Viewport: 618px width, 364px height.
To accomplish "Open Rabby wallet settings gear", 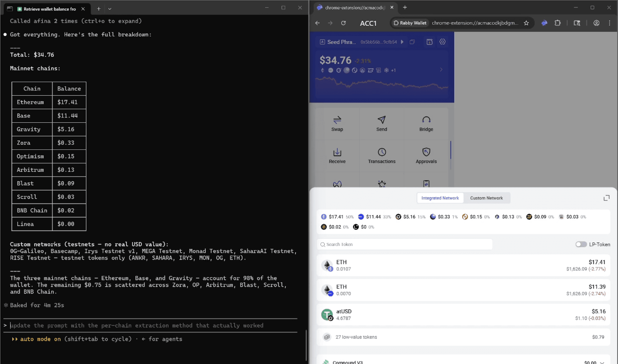I will pos(442,42).
